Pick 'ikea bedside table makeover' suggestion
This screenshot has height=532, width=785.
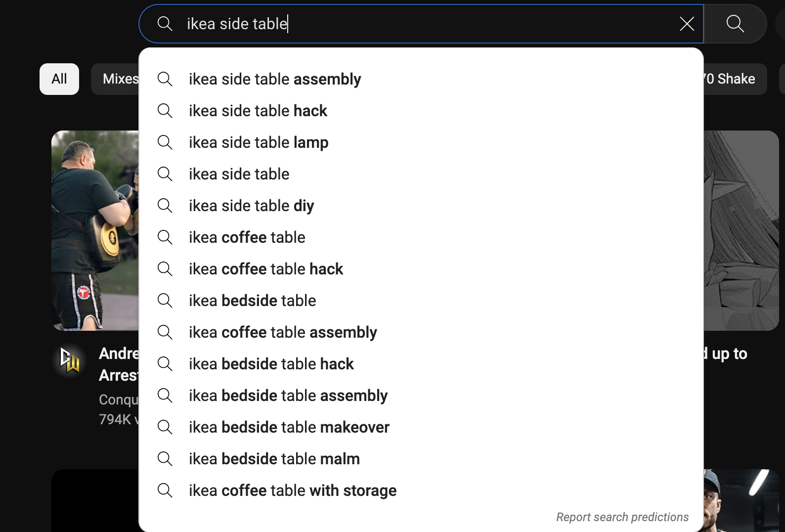point(289,427)
